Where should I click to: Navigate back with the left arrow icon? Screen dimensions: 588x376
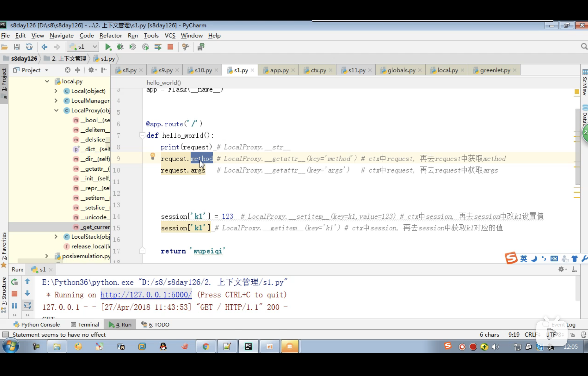(x=44, y=47)
